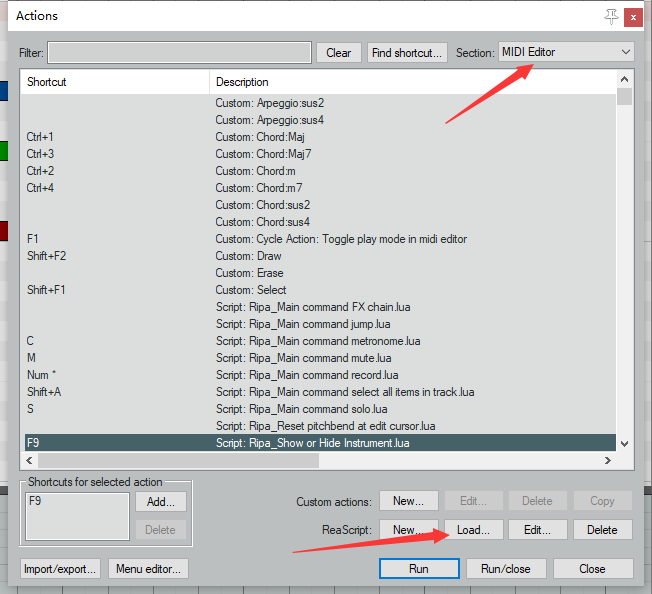The image size is (652, 594).
Task: Select F9 in shortcuts for selected action
Action: coord(35,501)
